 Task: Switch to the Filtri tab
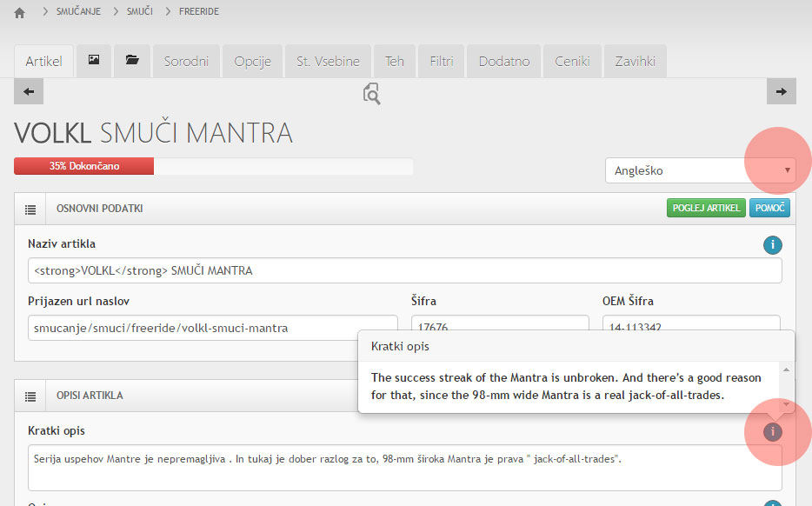[x=442, y=61]
